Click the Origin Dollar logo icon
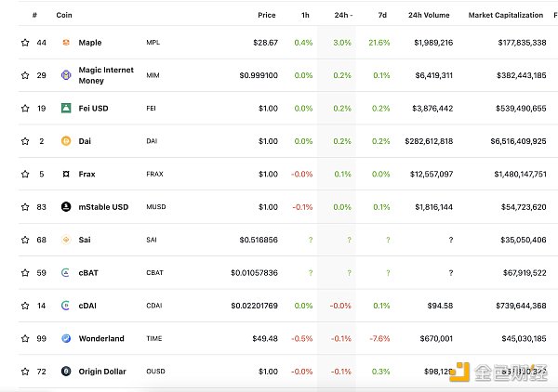The height and width of the screenshot is (392, 558). [66, 372]
